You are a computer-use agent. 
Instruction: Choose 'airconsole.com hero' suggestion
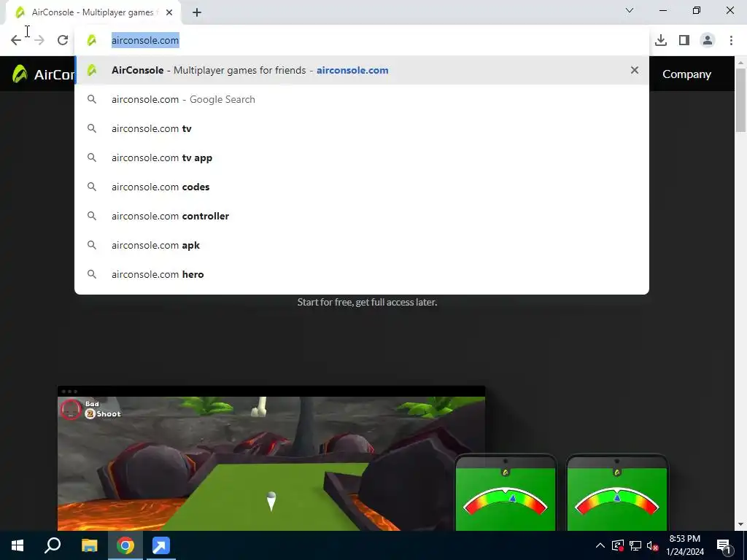click(362, 274)
